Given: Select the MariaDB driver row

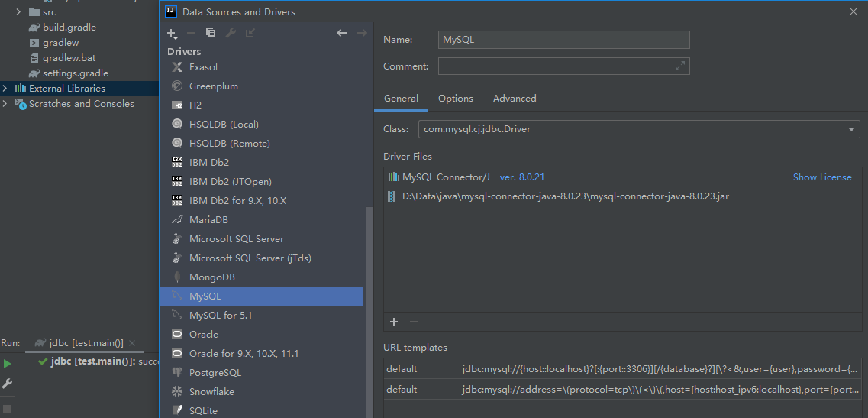Looking at the screenshot, I should 261,219.
